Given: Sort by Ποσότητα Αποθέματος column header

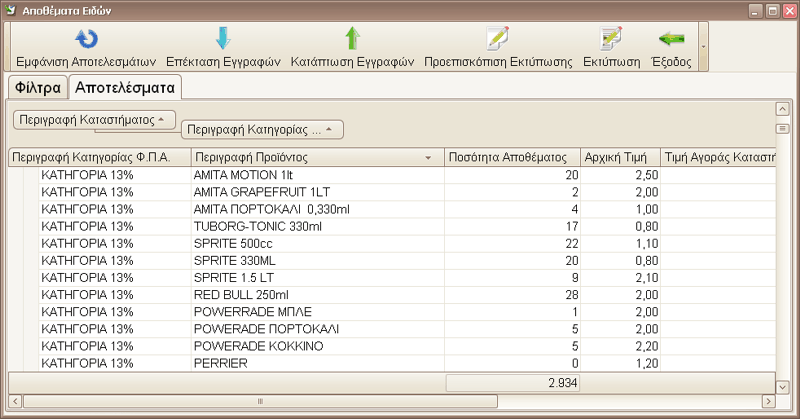Looking at the screenshot, I should click(x=512, y=157).
